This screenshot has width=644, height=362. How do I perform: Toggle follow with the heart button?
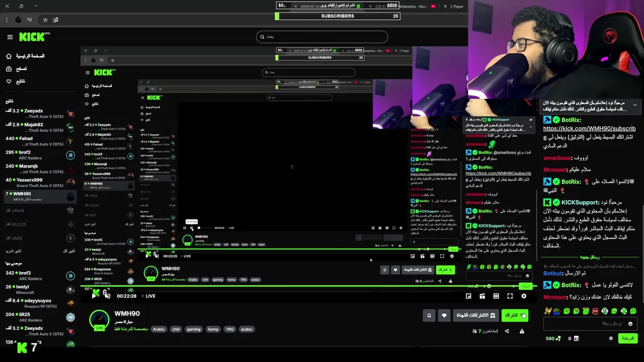point(444,315)
